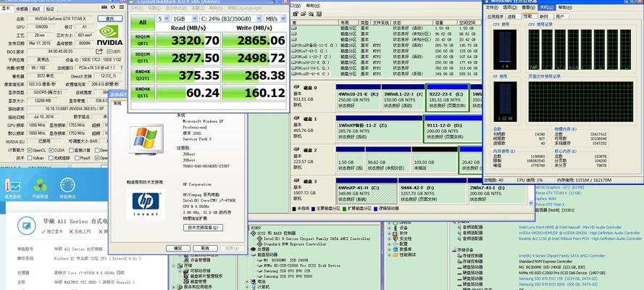Click the bus interface question mark icon

click(122, 67)
